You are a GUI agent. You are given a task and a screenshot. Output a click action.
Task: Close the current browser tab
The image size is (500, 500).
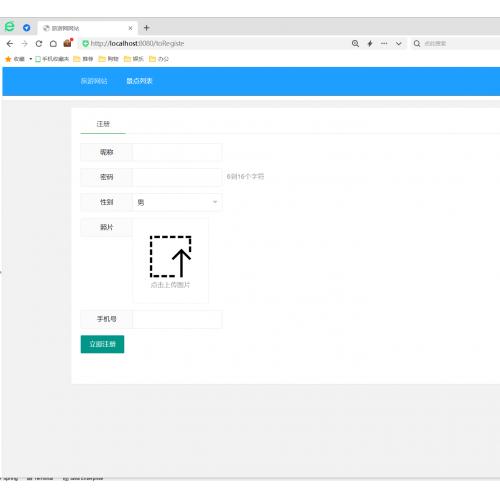pos(130,28)
